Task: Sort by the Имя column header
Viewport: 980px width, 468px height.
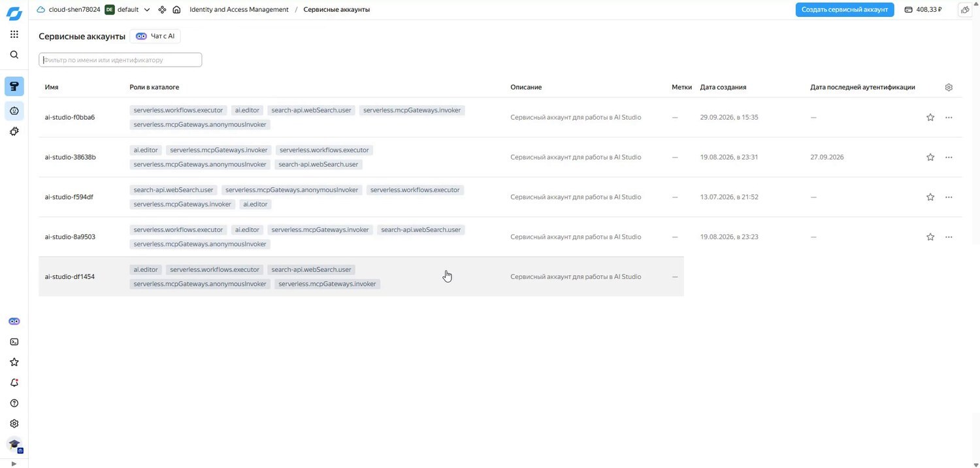Action: (x=52, y=88)
